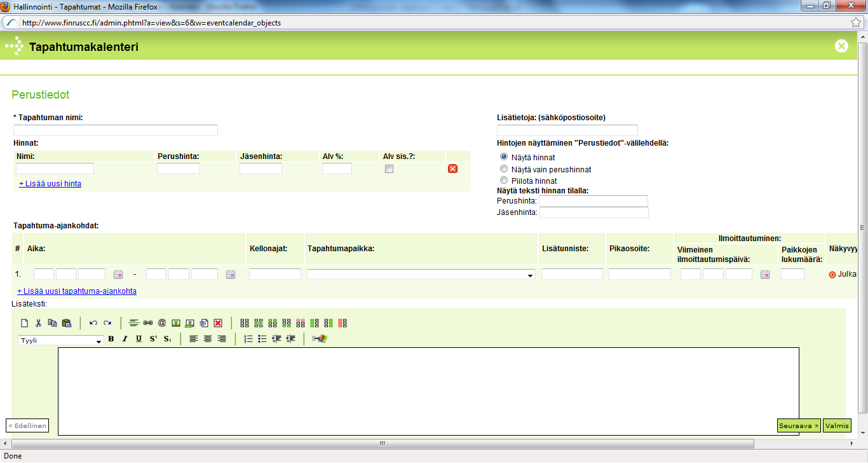Click the Pikaosoite input field
This screenshot has width=868, height=463.
(640, 274)
